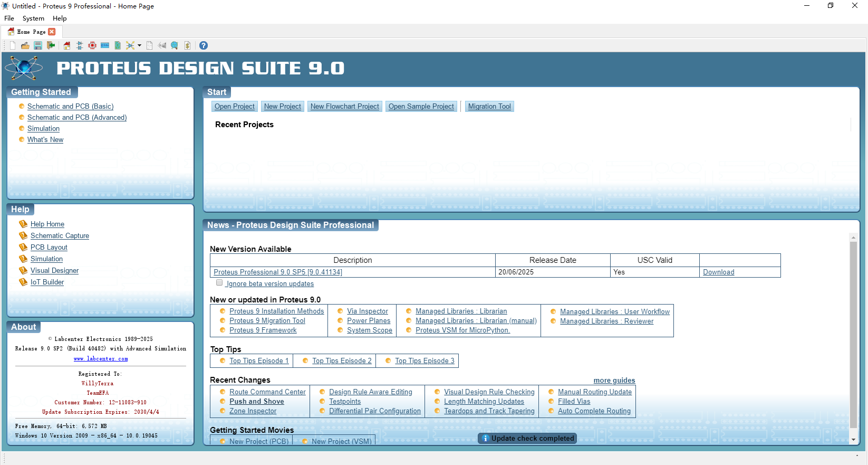Open the Migration Tool
The image size is (868, 465).
coord(489,107)
